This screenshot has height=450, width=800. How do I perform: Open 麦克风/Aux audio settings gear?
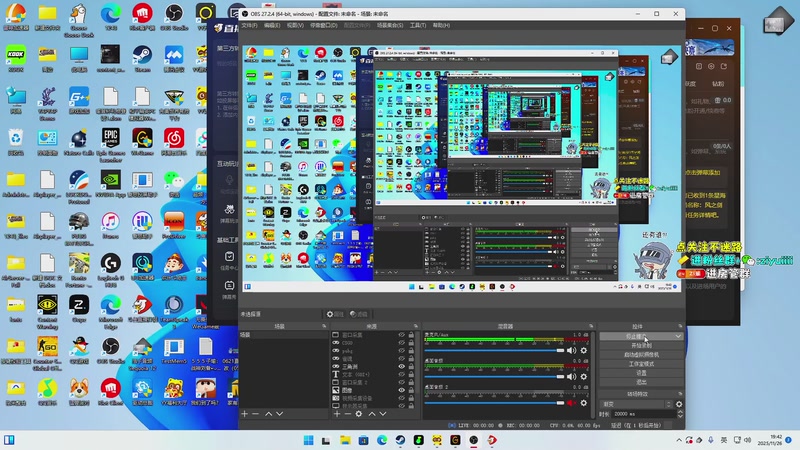[x=584, y=351]
